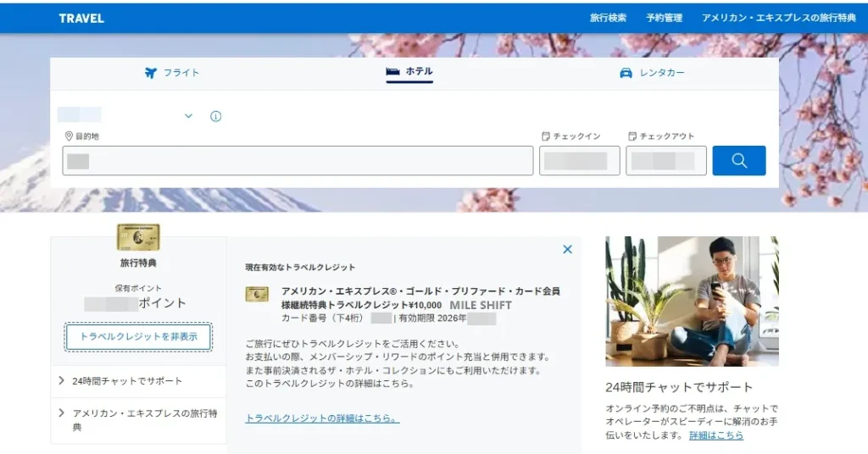Click the チェックイン date field
868x454 pixels.
pyautogui.click(x=580, y=161)
